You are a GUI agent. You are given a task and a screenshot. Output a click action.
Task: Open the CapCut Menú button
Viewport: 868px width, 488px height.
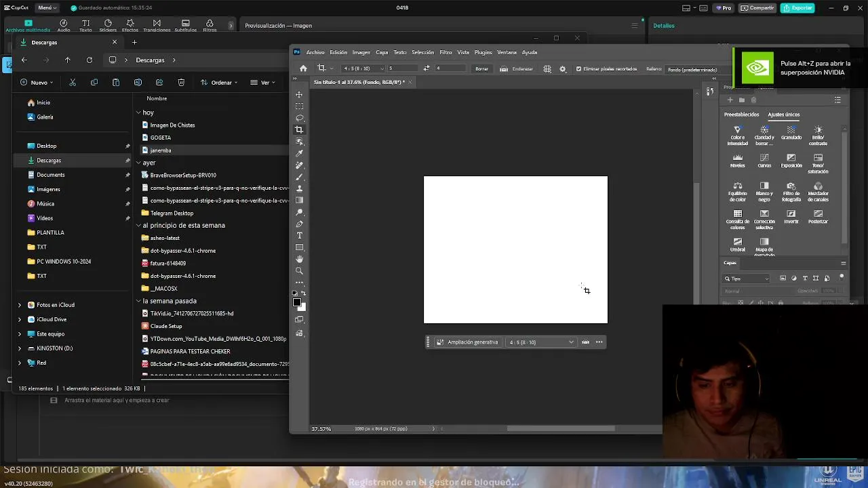click(46, 8)
